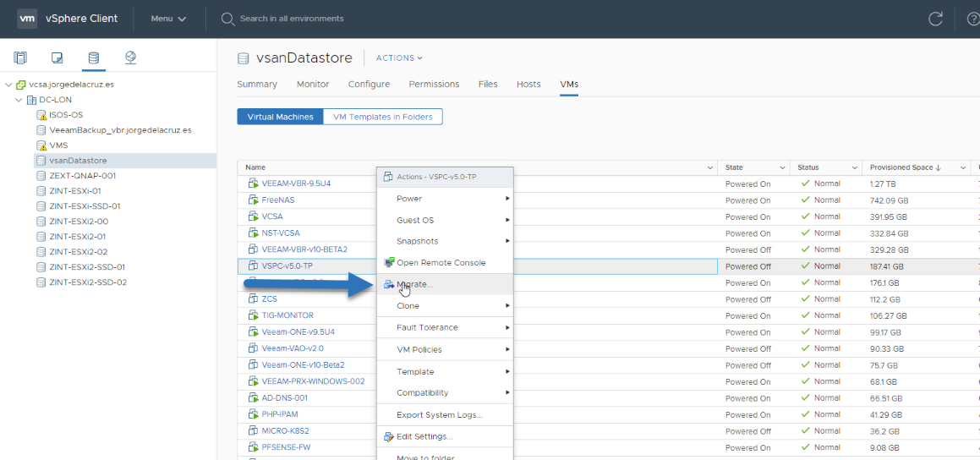Click the Normal status checkmark for VCSA row
This screenshot has height=460, width=980.
point(806,216)
